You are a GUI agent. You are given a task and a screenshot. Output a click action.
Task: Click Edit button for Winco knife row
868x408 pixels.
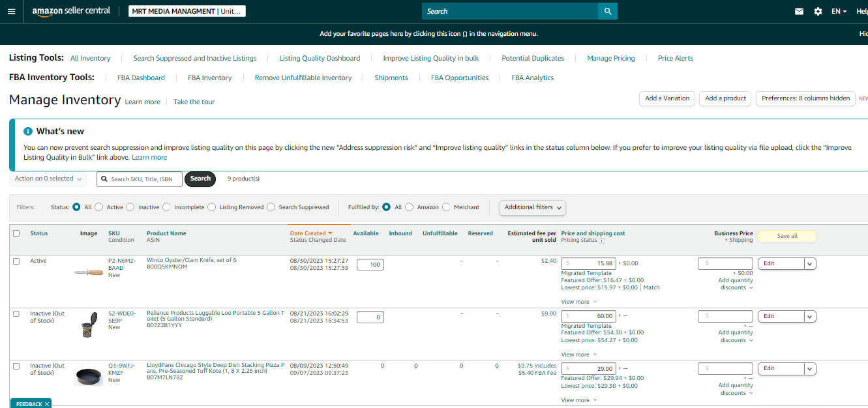781,263
